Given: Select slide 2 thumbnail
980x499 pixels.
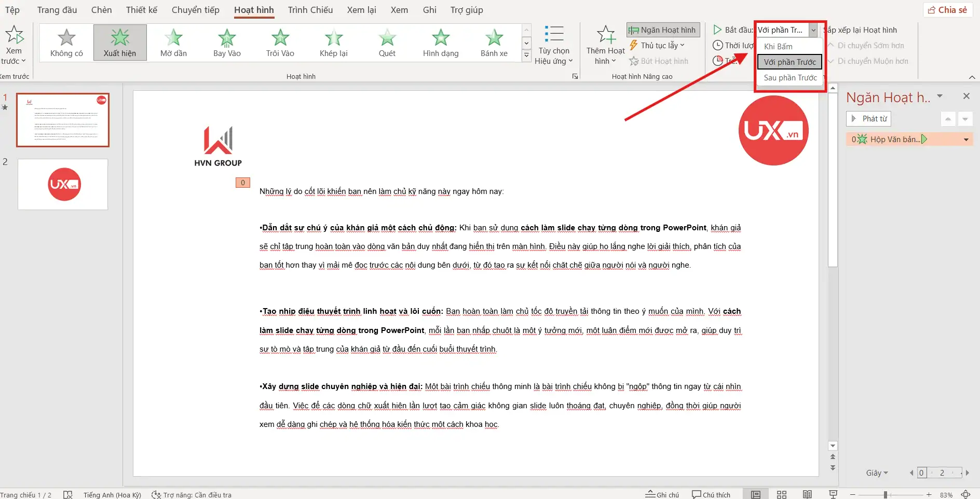Looking at the screenshot, I should pos(63,184).
